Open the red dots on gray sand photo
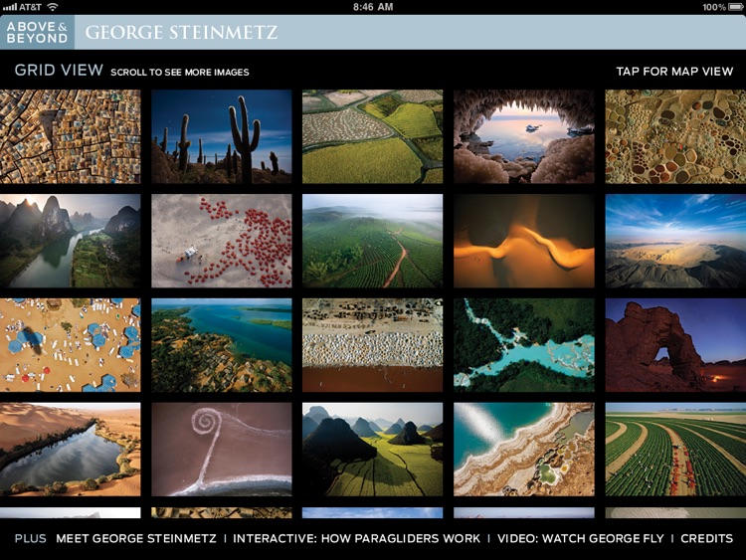Viewport: 746px width, 560px height. 221,241
